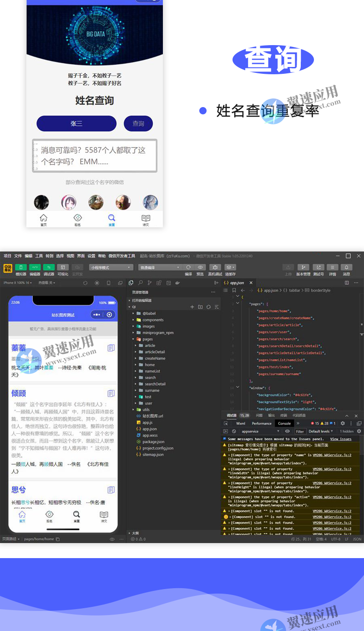This screenshot has height=631, width=364.
Task: Open the 模拟器 simulator panel
Action: 20,268
